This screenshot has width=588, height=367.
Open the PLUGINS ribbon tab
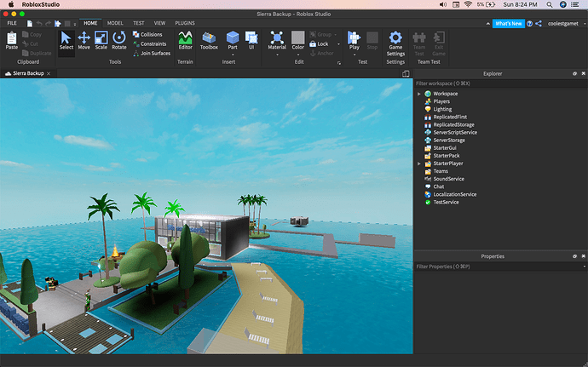pos(185,23)
